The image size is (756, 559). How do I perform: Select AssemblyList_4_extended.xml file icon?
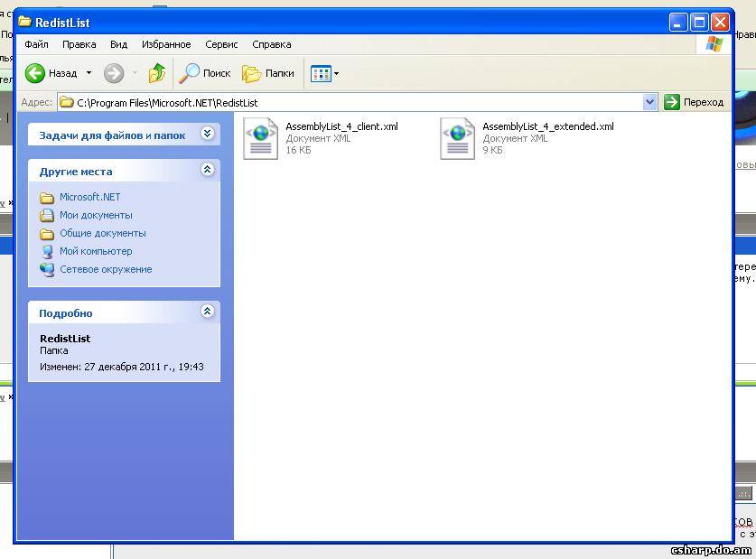coord(457,138)
